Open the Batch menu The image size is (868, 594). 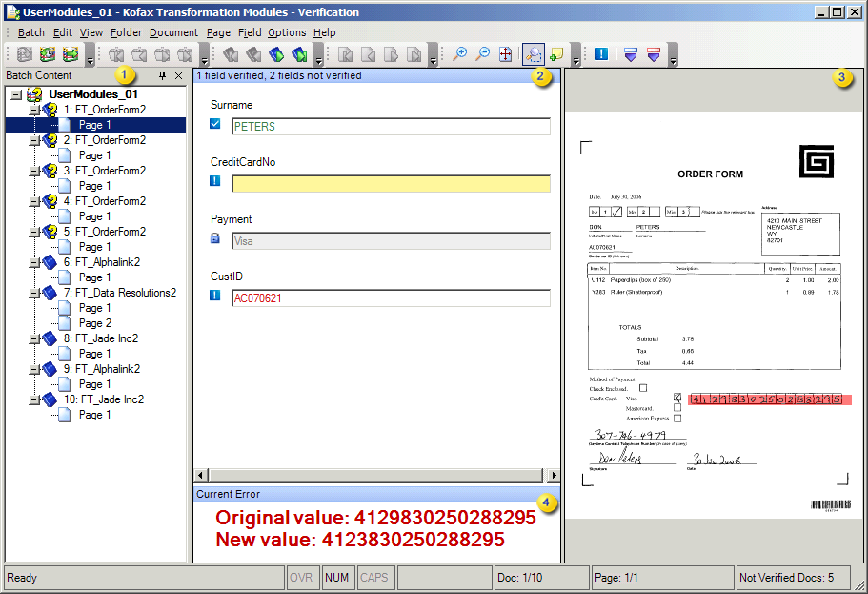[30, 31]
